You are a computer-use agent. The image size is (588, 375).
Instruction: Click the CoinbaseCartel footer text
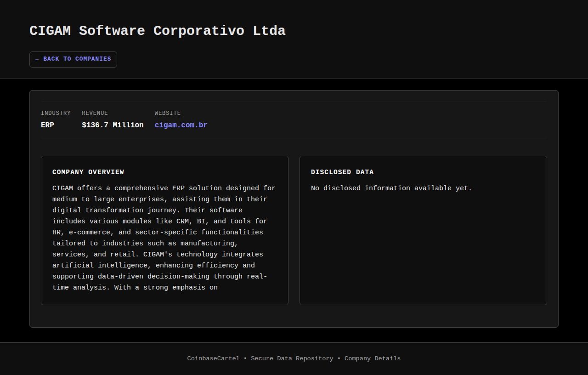pos(213,358)
